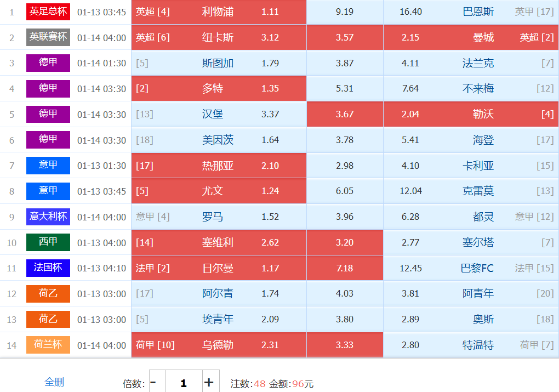Click the gray 英联赛杯 league badge
Image resolution: width=559 pixels, height=392 pixels.
(x=48, y=37)
